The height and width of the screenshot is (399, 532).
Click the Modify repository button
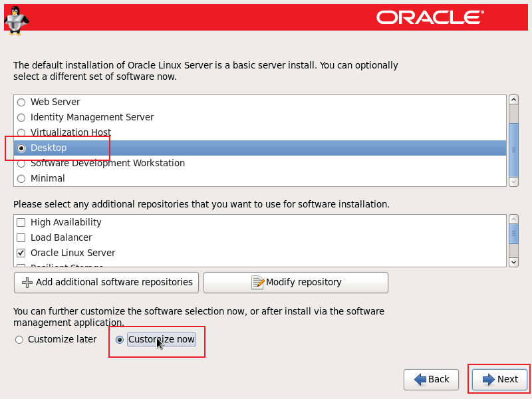[295, 282]
